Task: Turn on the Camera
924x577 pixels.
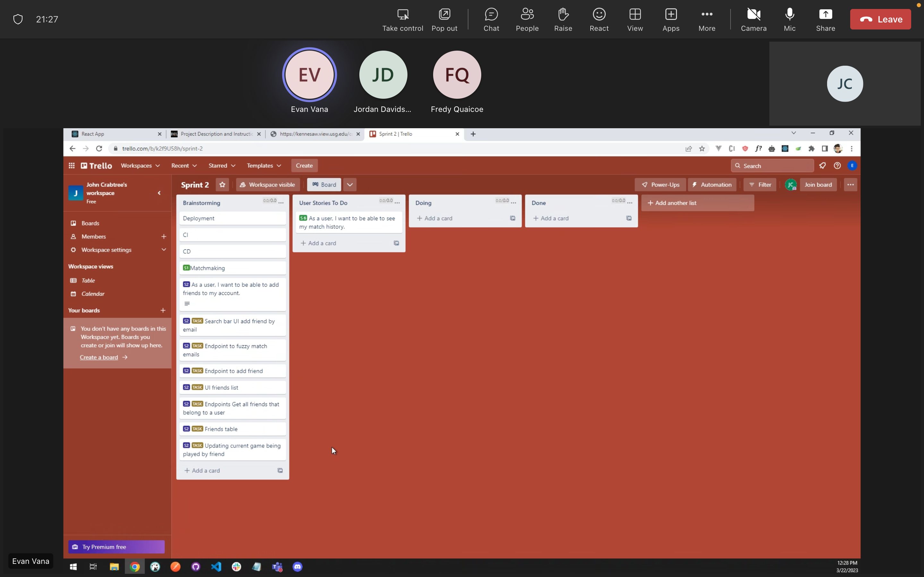Action: [753, 20]
